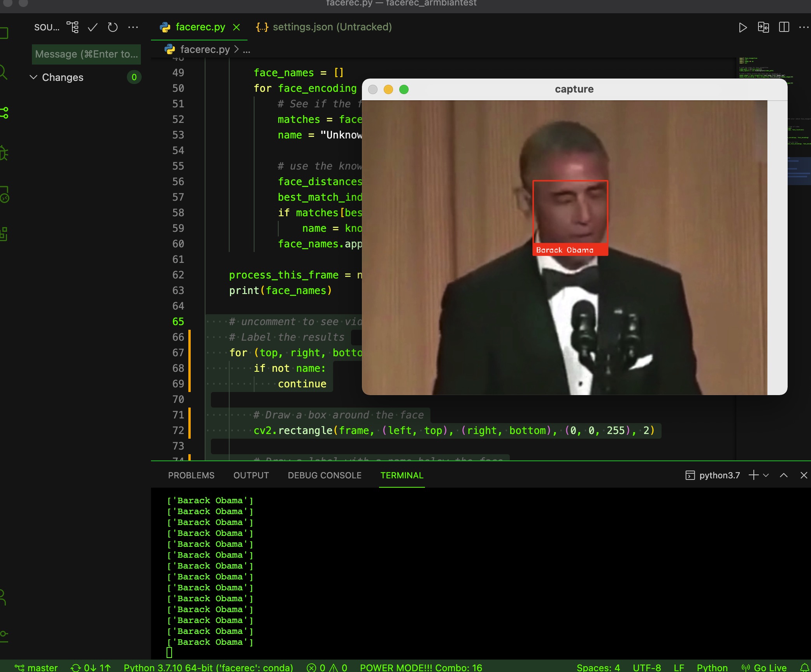Viewport: 811px width, 672px height.
Task: Add a new terminal with plus icon
Action: tap(754, 475)
